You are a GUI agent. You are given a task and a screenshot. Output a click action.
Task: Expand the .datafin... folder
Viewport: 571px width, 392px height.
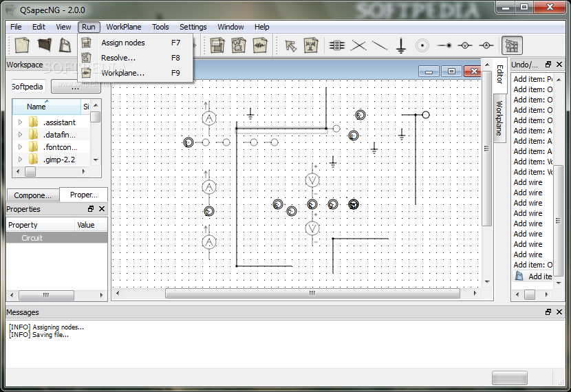[x=21, y=135]
